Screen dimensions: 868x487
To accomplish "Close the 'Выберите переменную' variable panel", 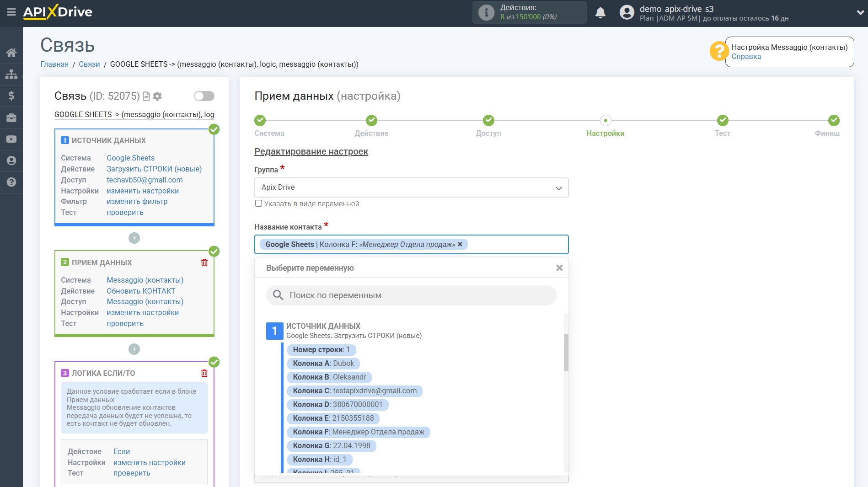I will click(559, 268).
